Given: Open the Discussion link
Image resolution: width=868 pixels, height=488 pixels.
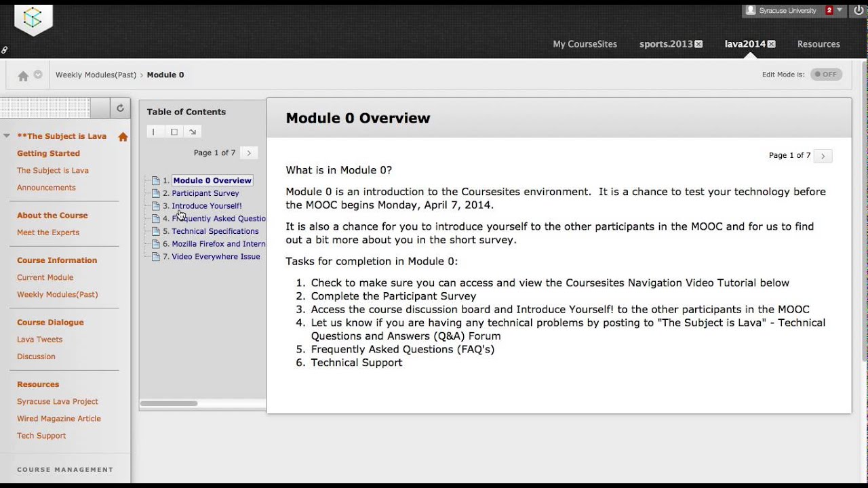Looking at the screenshot, I should pos(36,357).
